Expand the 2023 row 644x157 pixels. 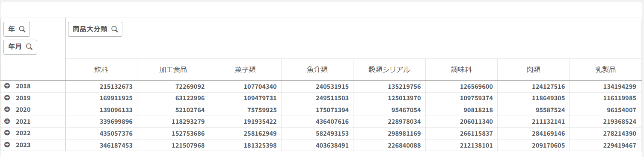click(x=7, y=145)
